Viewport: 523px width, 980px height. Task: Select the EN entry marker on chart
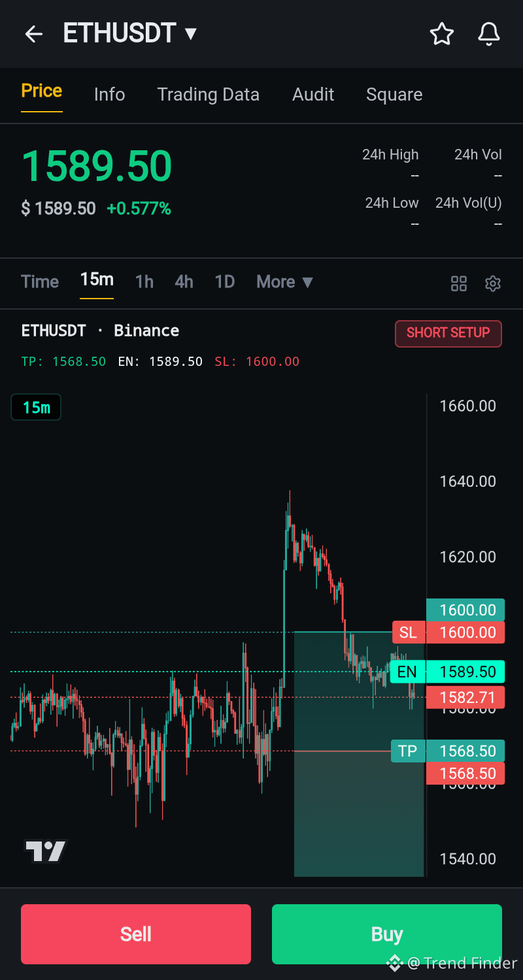(407, 672)
